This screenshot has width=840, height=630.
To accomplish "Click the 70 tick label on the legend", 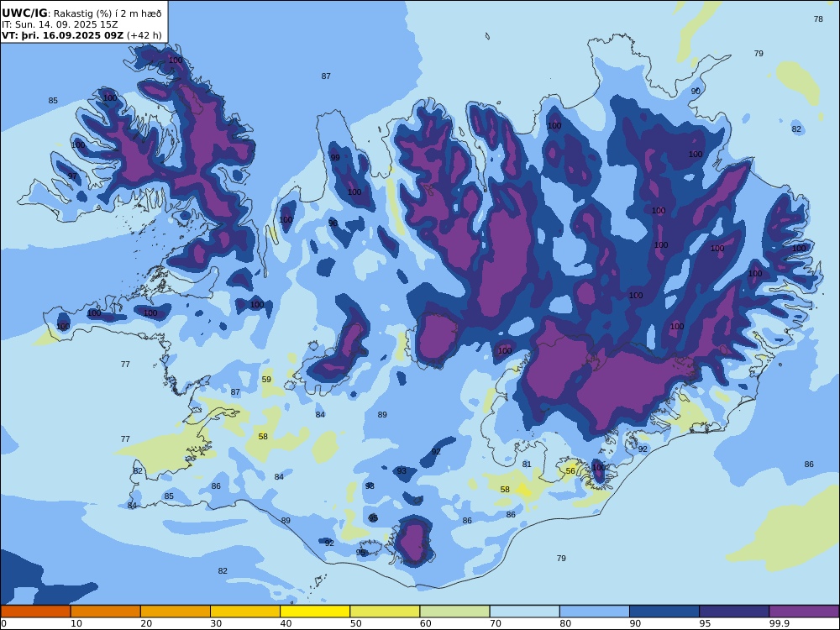I will (x=496, y=623).
